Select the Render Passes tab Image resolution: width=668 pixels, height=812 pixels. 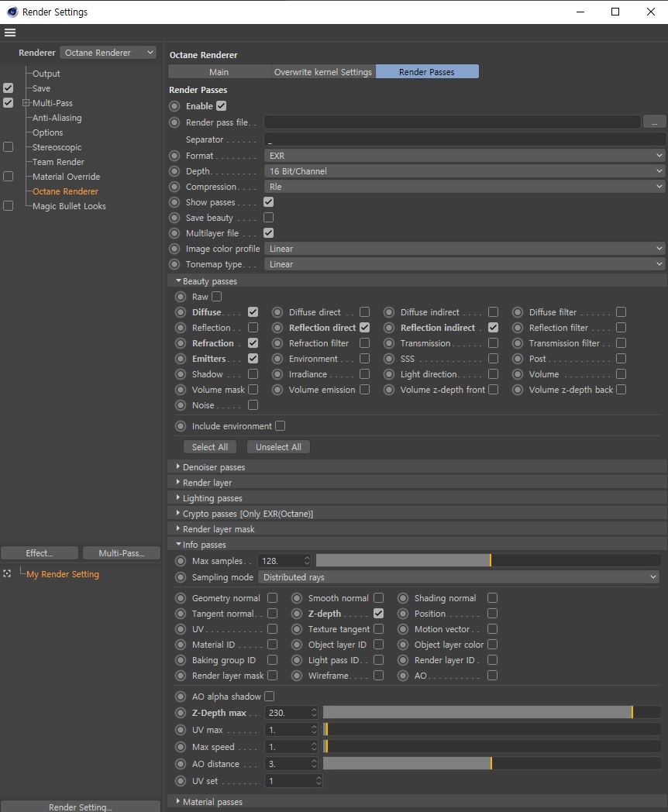[x=427, y=72]
